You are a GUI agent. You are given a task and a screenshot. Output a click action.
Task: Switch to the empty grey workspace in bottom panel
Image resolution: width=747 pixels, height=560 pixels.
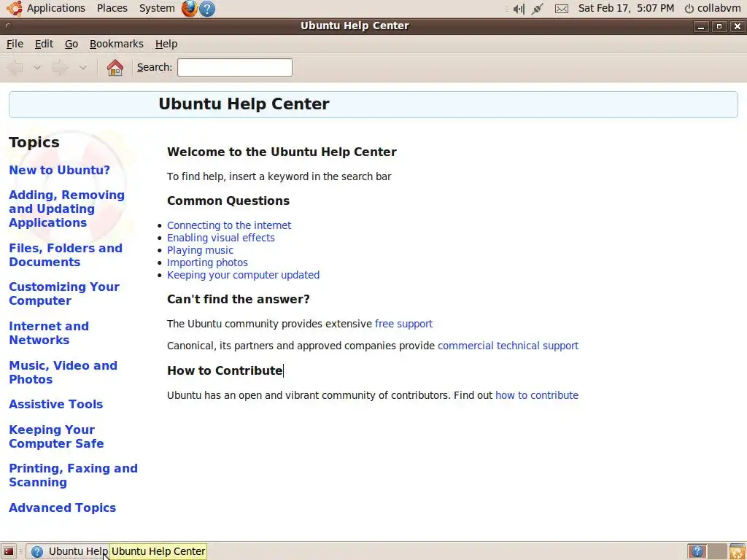(x=718, y=551)
